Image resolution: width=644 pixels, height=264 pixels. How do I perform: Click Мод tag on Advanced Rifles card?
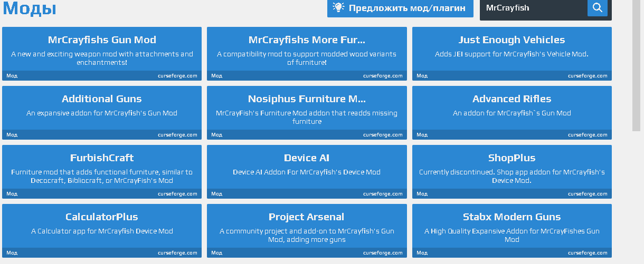pos(422,135)
